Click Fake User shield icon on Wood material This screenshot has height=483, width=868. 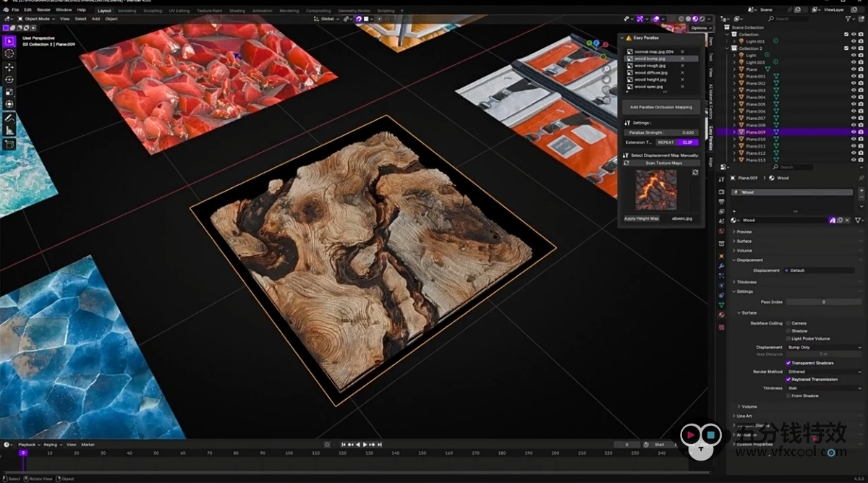click(832, 220)
